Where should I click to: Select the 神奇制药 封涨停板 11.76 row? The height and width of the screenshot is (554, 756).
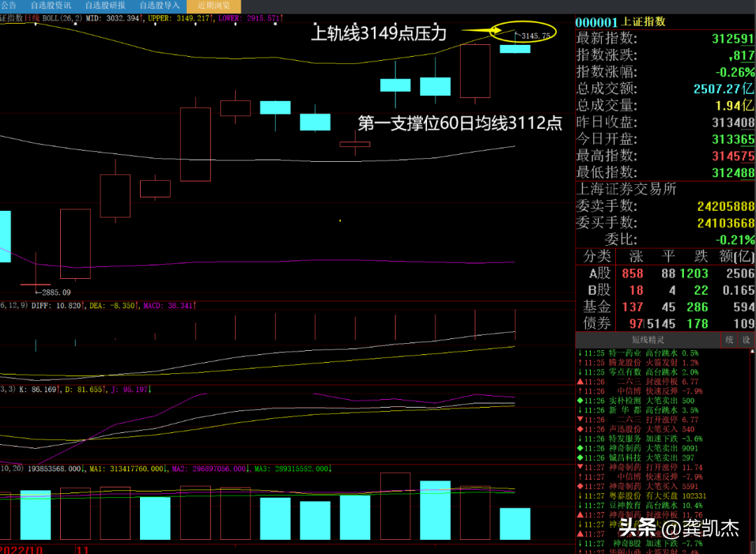[x=662, y=515]
